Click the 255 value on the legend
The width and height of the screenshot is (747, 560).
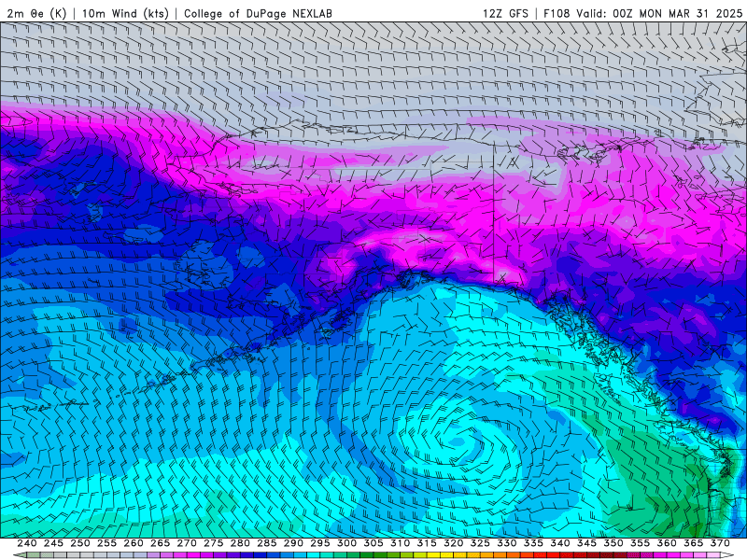click(106, 543)
